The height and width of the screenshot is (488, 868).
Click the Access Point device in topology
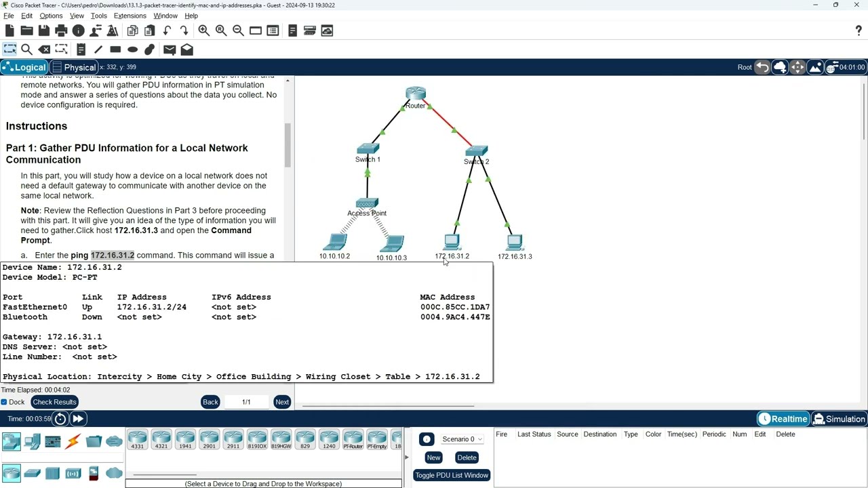[x=367, y=203]
